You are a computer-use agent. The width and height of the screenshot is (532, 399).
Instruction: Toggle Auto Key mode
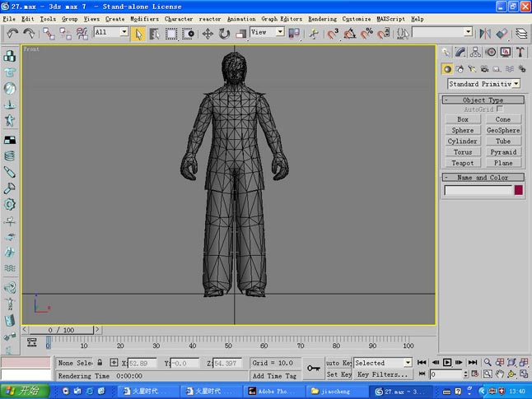coord(338,363)
